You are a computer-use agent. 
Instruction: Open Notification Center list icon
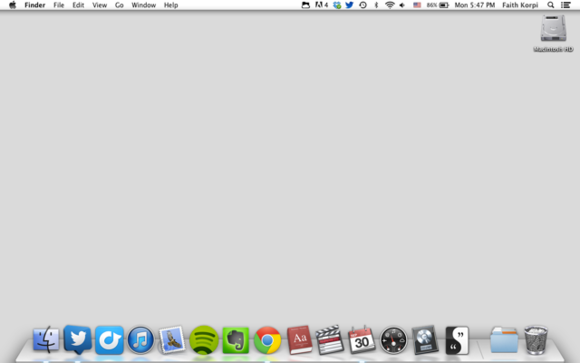point(566,5)
